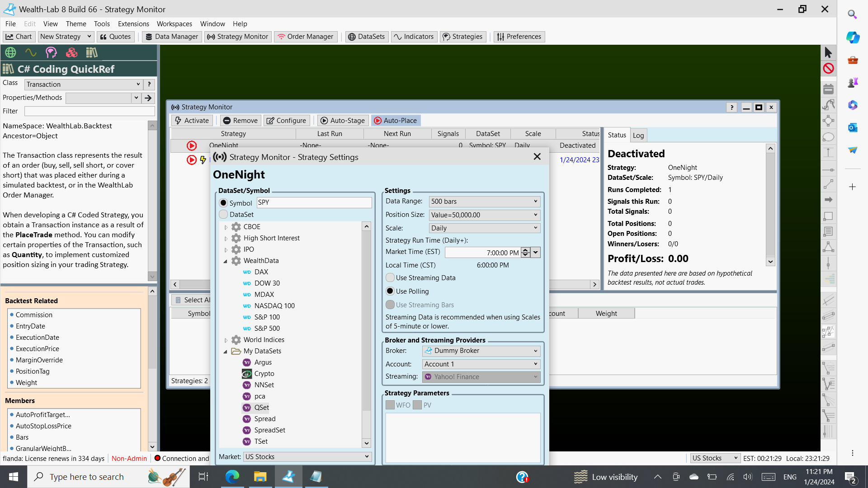Viewport: 868px width, 488px height.
Task: Click the Activate button
Action: coord(192,121)
